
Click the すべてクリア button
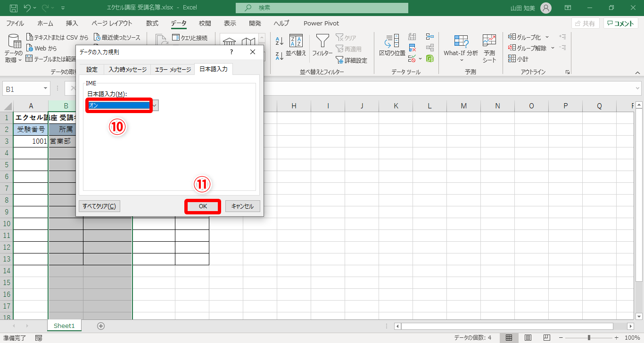pos(99,206)
